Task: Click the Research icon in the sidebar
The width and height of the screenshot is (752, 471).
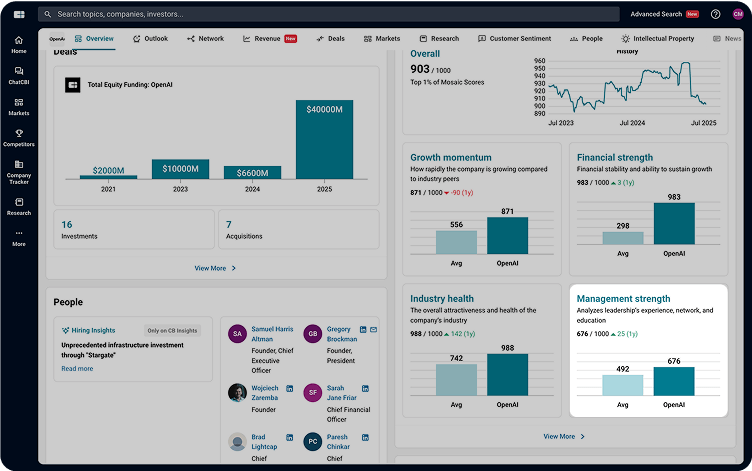Action: pyautogui.click(x=18, y=206)
